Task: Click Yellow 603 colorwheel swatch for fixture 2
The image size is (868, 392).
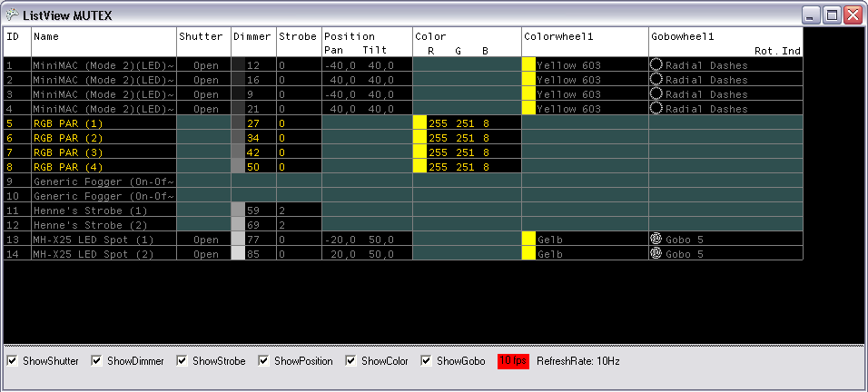Action: [528, 80]
